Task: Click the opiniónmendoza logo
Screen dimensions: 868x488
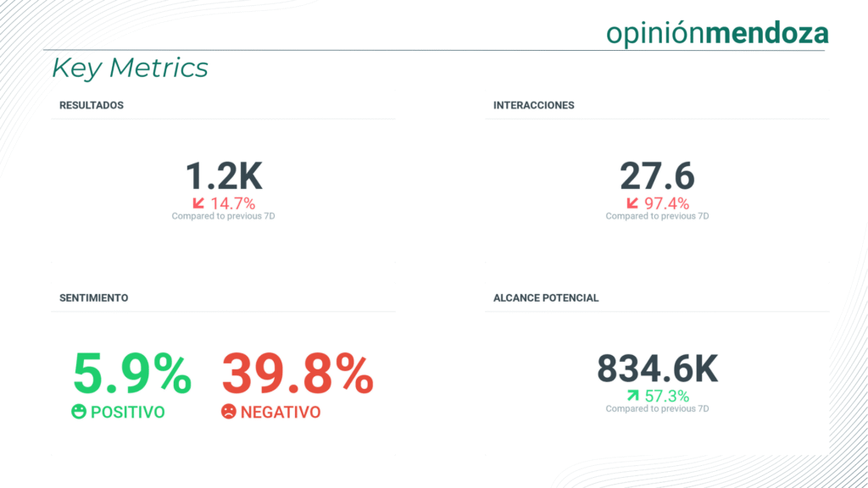Action: coord(717,32)
